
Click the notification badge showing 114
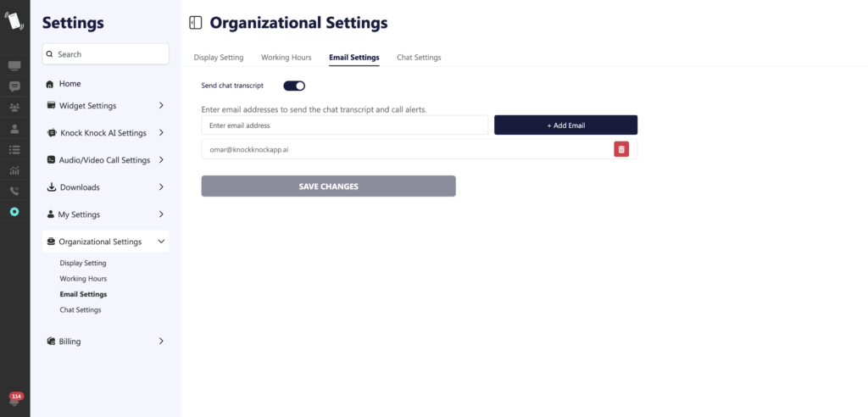click(x=16, y=397)
